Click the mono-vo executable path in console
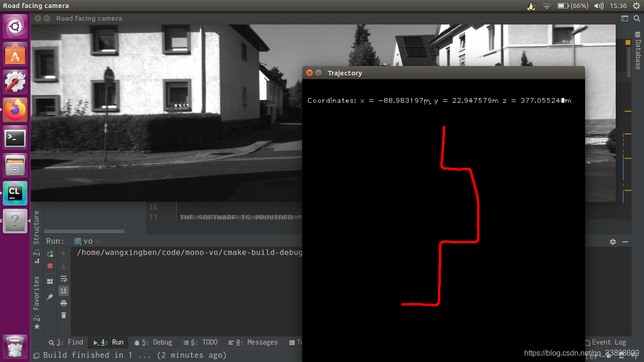The image size is (644, 362). click(190, 253)
